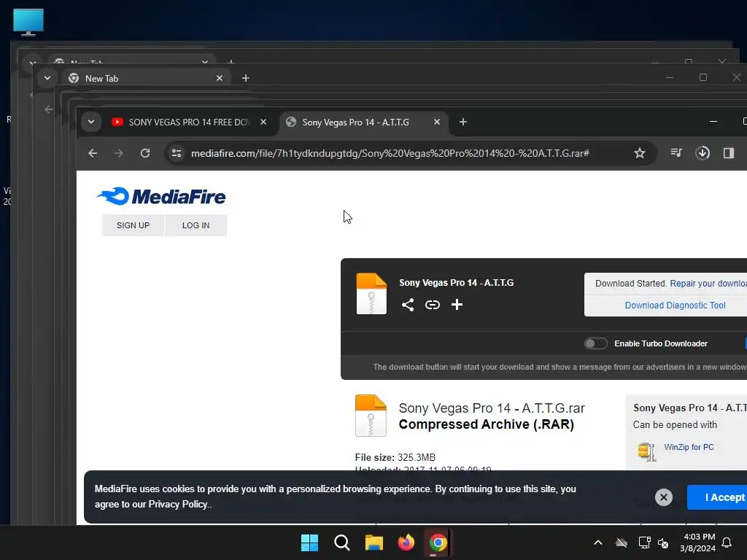Viewport: 747px width, 560px height.
Task: Click the copy link icon
Action: point(432,305)
